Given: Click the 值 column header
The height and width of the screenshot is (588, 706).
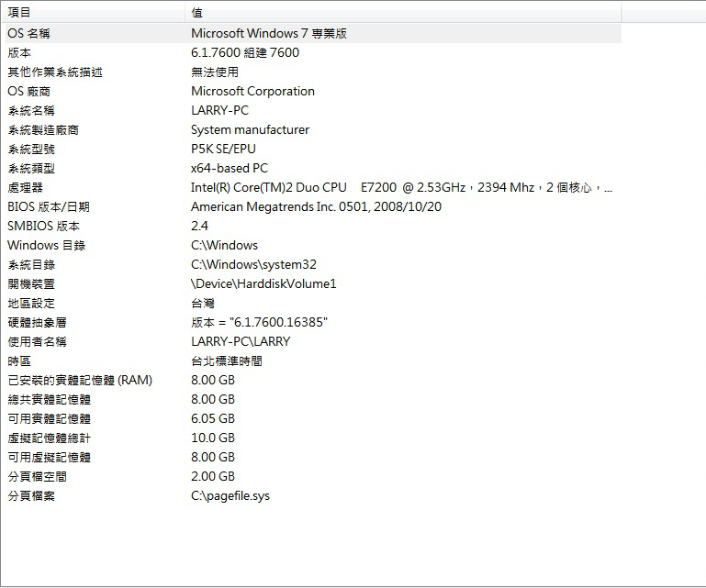Looking at the screenshot, I should tap(403, 12).
